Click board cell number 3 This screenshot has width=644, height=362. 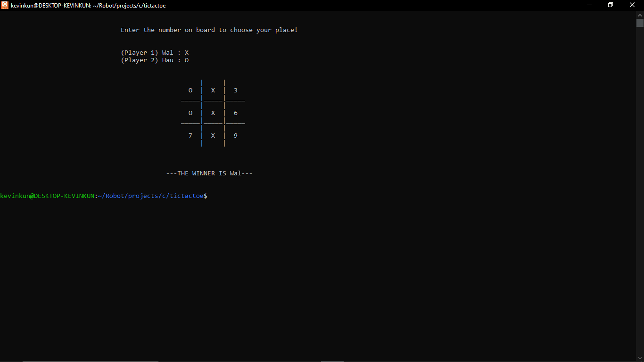pyautogui.click(x=236, y=90)
